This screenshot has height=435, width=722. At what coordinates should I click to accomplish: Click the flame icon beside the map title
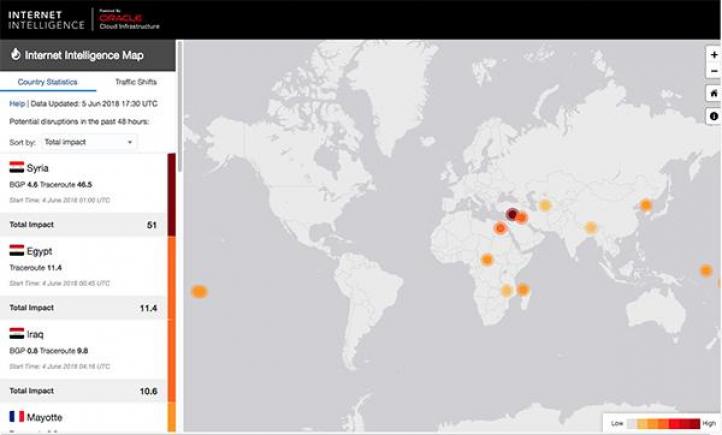tap(14, 56)
